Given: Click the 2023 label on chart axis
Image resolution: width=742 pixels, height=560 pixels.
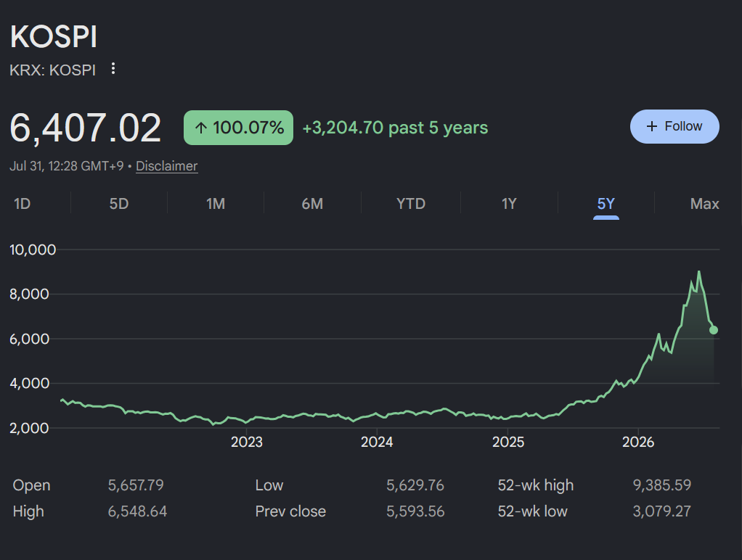Looking at the screenshot, I should (x=247, y=442).
